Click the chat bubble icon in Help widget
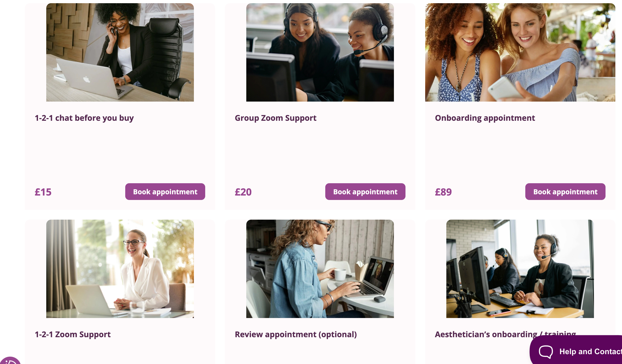Screen dimensions: 622x364 tap(546, 351)
